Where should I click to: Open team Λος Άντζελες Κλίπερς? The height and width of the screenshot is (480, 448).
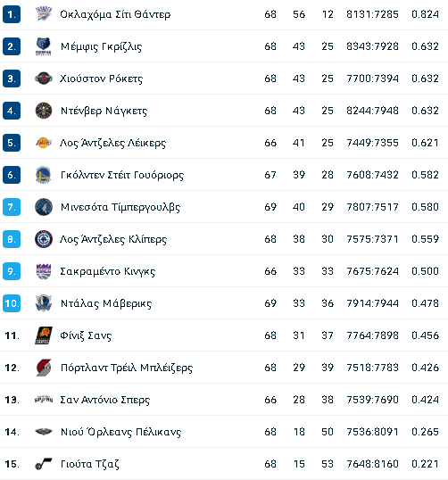tap(113, 239)
